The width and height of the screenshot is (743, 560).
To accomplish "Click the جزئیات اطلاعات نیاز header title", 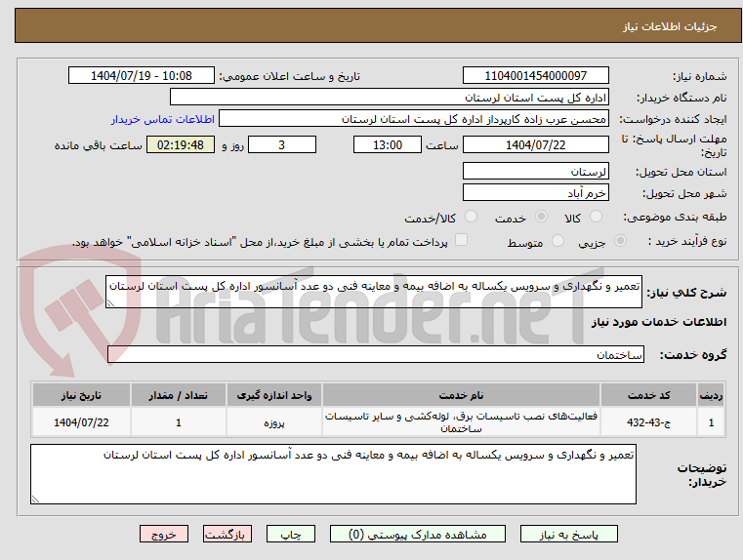I will 670,26.
